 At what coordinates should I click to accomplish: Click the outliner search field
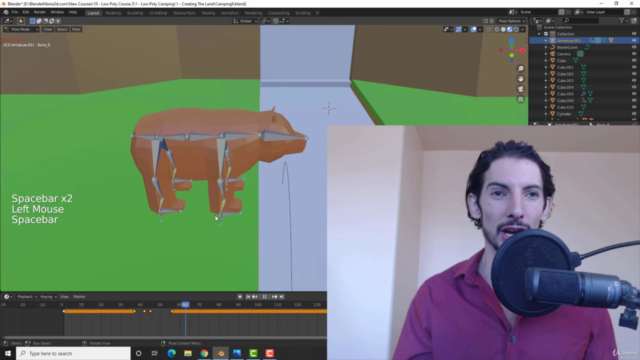(580, 20)
